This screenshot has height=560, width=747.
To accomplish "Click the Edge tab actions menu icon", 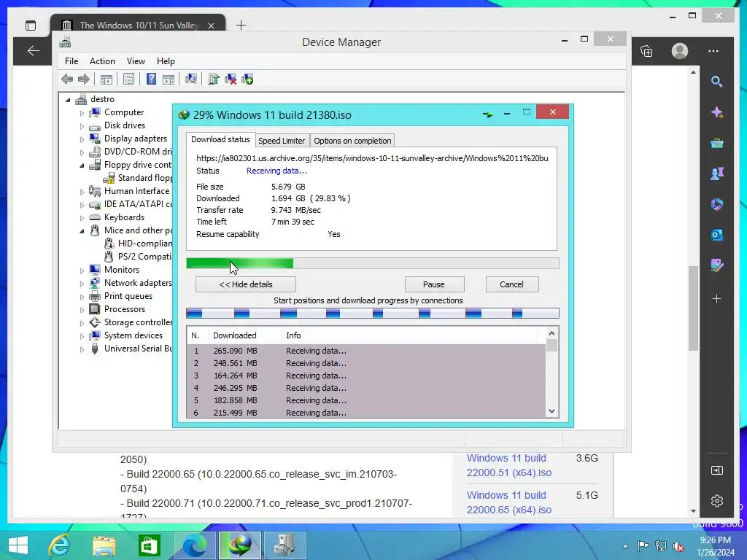I will tap(31, 26).
